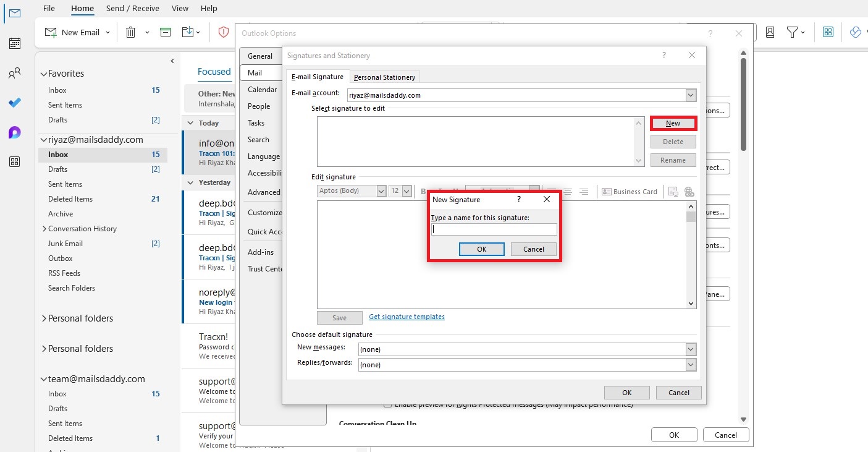Click the Move to folder icon
This screenshot has height=452, width=868.
click(x=188, y=32)
